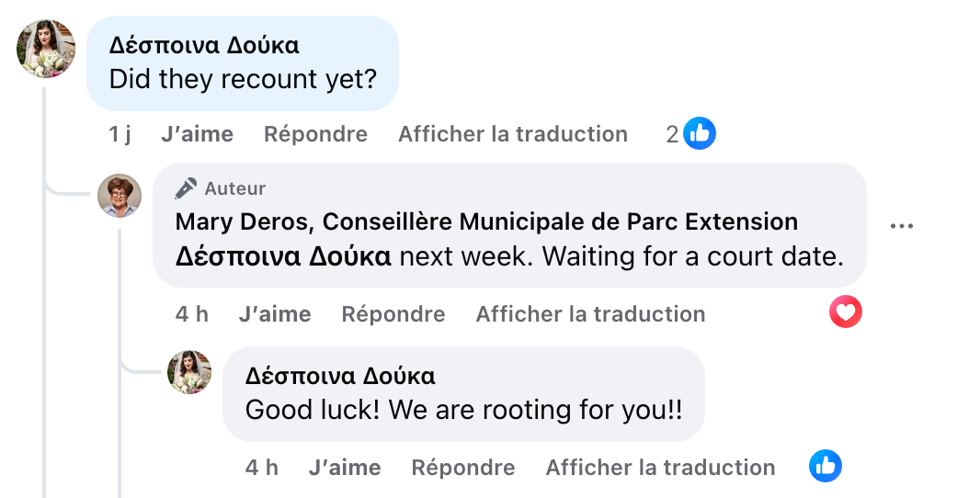Screen dimensions: 980x498
Task: Show translation of the court date reply
Action: (x=590, y=313)
